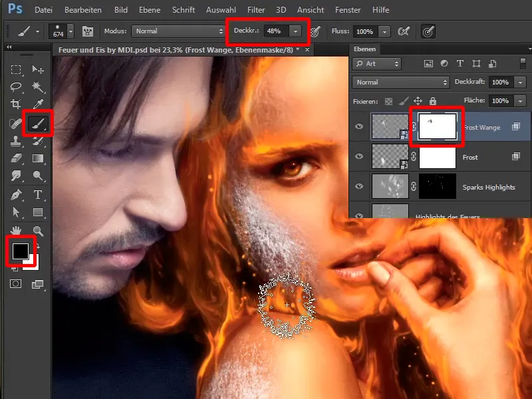The height and width of the screenshot is (399, 532).
Task: Select the Eyedropper tool
Action: [38, 104]
